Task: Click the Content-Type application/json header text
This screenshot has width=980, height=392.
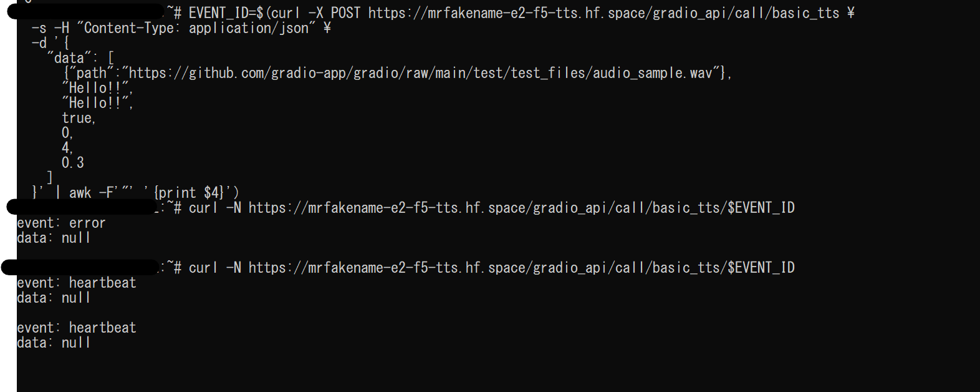Action: click(196, 28)
